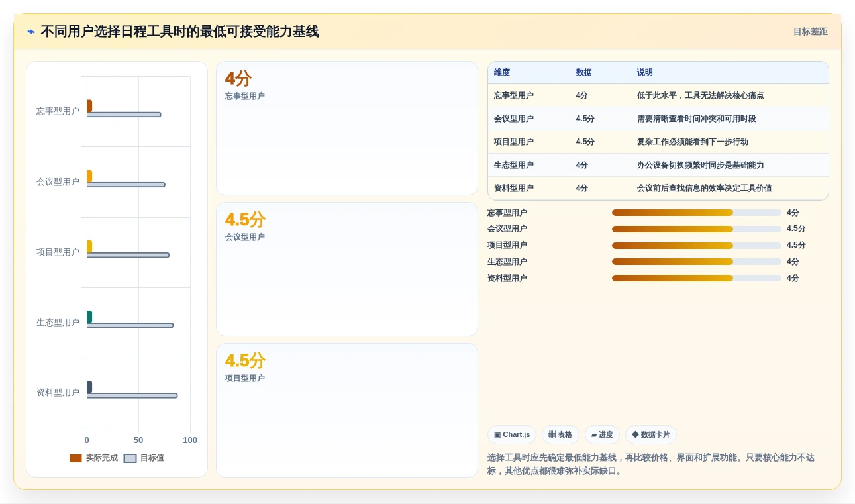Select the 忘事型用户 table row cell
The height and width of the screenshot is (504, 855).
coord(514,95)
